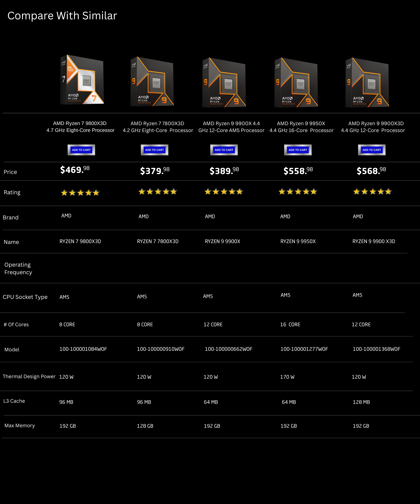Screen dimensions: 420x504
Task: Add Ryzen 9 9900X3D to cart
Action: [x=371, y=150]
